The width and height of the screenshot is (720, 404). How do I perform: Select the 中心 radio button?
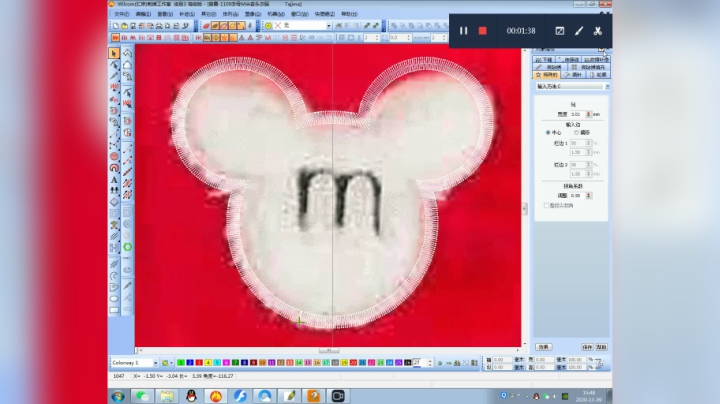coord(548,133)
